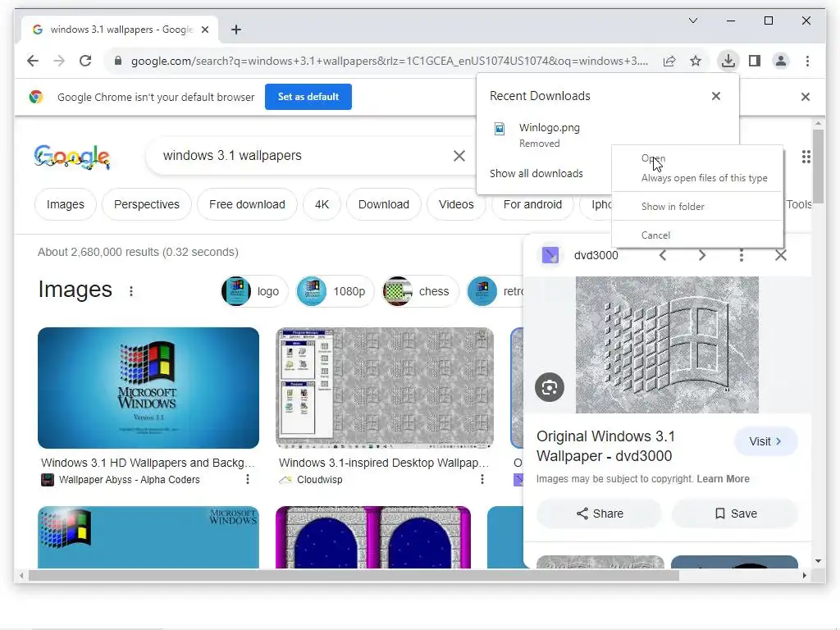Viewport: 840px width, 630px height.
Task: Save the image to collections
Action: [736, 514]
